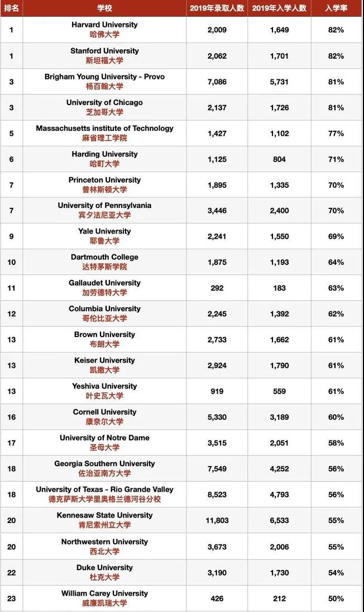Viewport: 364px width, 612px height.
Task: Select Brigham Young University - Provo entry
Action: (x=104, y=77)
